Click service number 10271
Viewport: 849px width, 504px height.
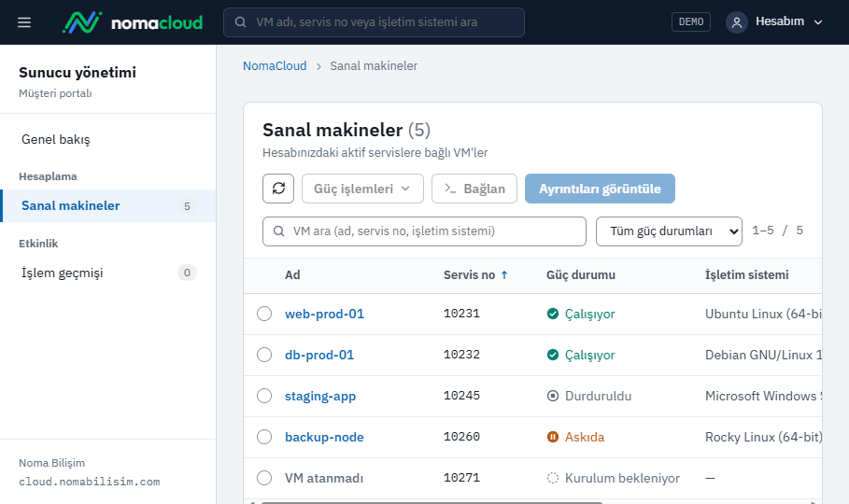[461, 478]
